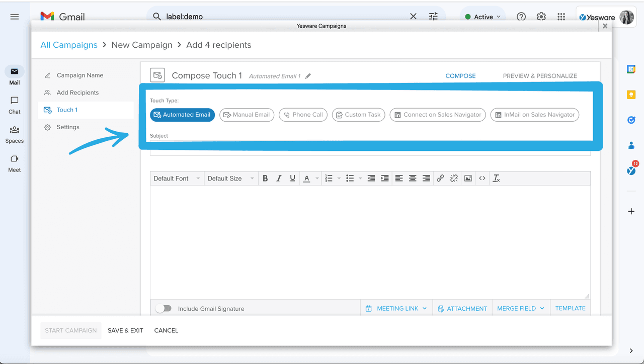Insert a bulleted list

(350, 178)
